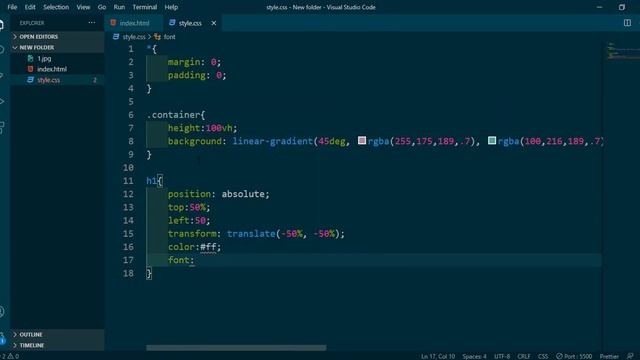640x360 pixels.
Task: Place cursor on 'position: absolute;' line
Action: tap(219, 194)
